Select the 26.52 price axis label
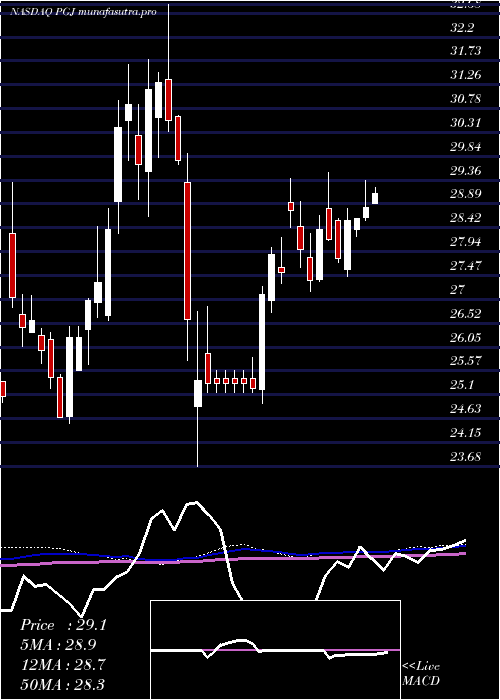Viewport: 500px width, 700px height. pos(466,313)
